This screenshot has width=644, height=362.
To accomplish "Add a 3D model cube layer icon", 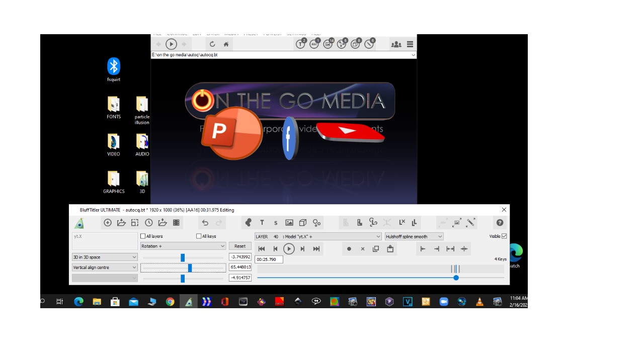I will tap(303, 223).
